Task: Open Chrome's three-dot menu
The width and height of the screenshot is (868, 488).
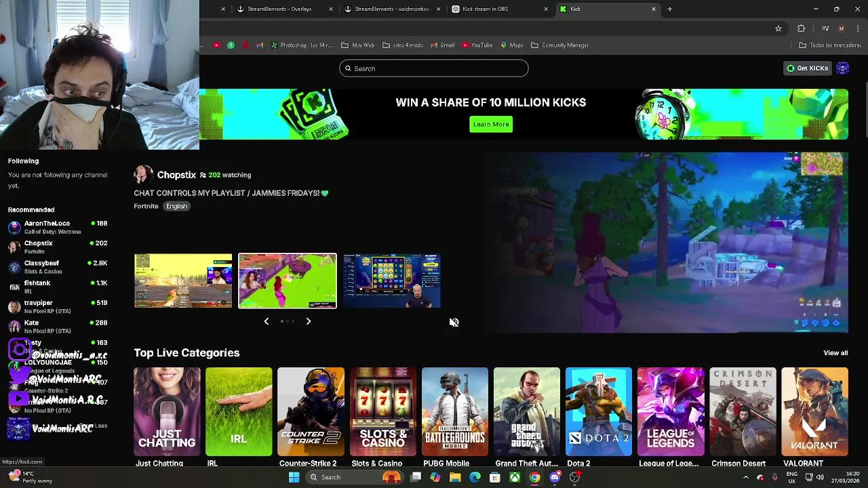Action: click(x=859, y=28)
